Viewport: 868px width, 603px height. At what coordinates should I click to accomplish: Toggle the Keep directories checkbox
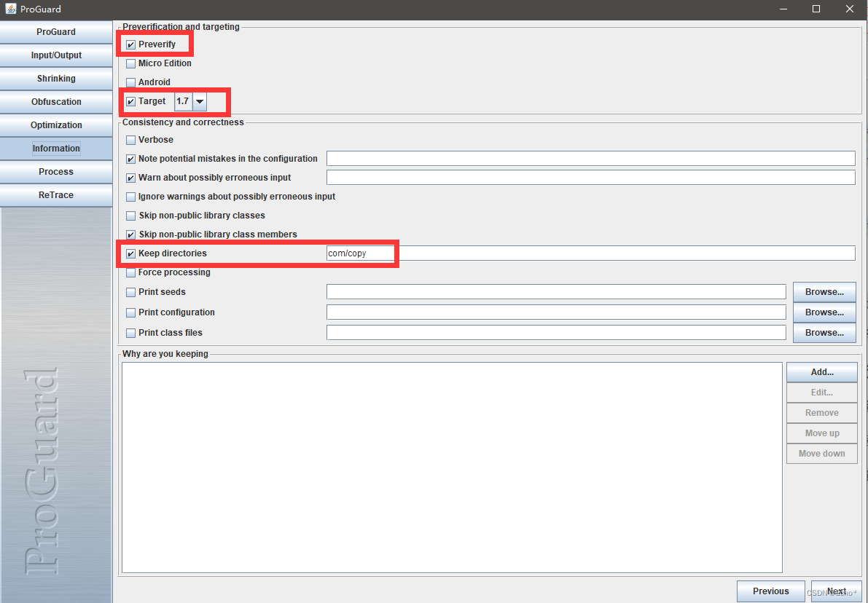tap(130, 253)
